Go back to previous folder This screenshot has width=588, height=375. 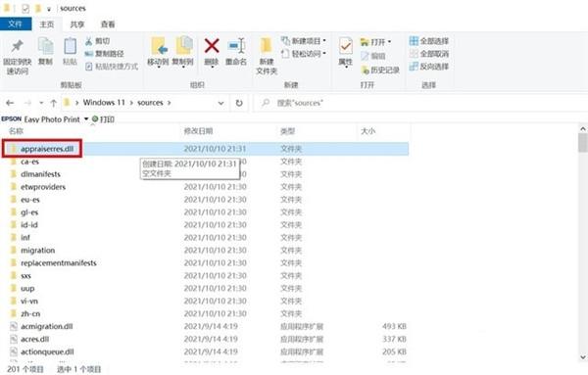10,103
